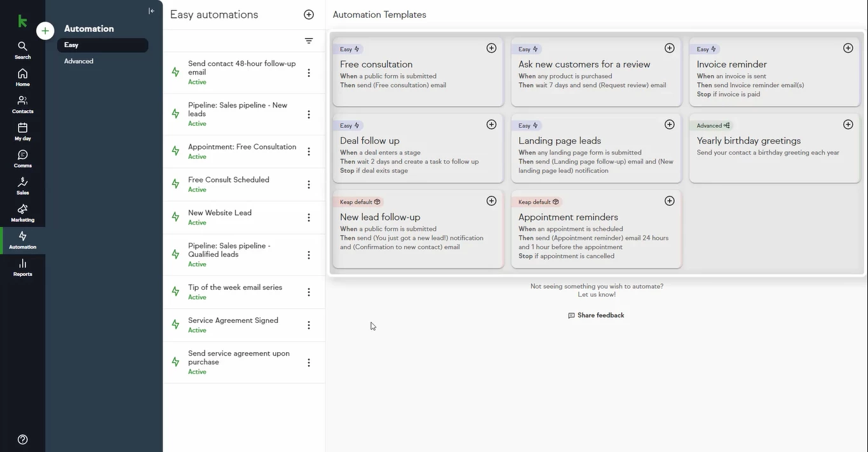Click the Easy tag on Free consultation card
868x452 pixels.
coord(349,49)
